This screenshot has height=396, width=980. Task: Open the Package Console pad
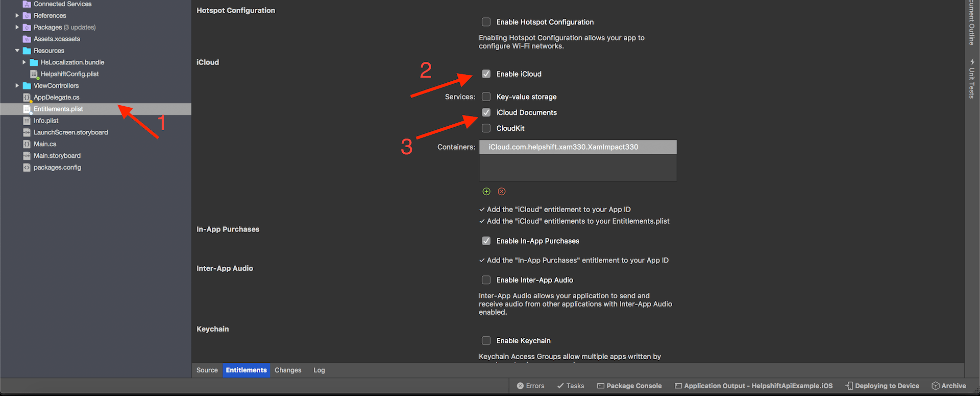tap(629, 386)
